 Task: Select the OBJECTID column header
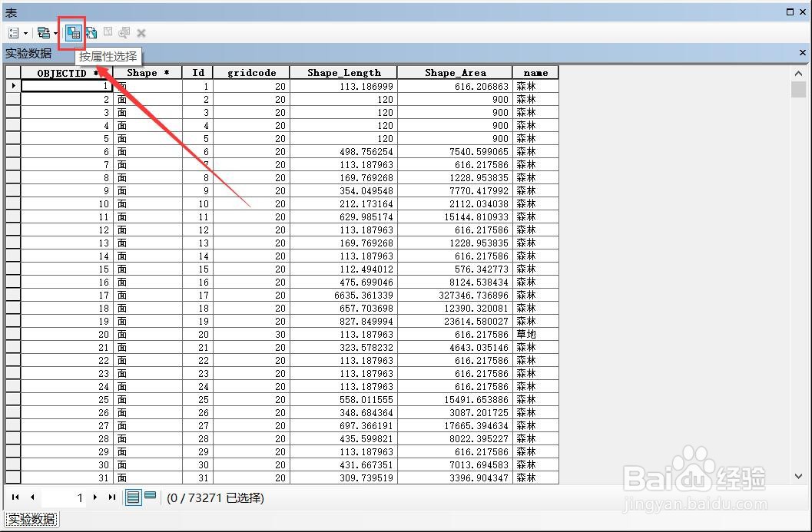coord(67,72)
